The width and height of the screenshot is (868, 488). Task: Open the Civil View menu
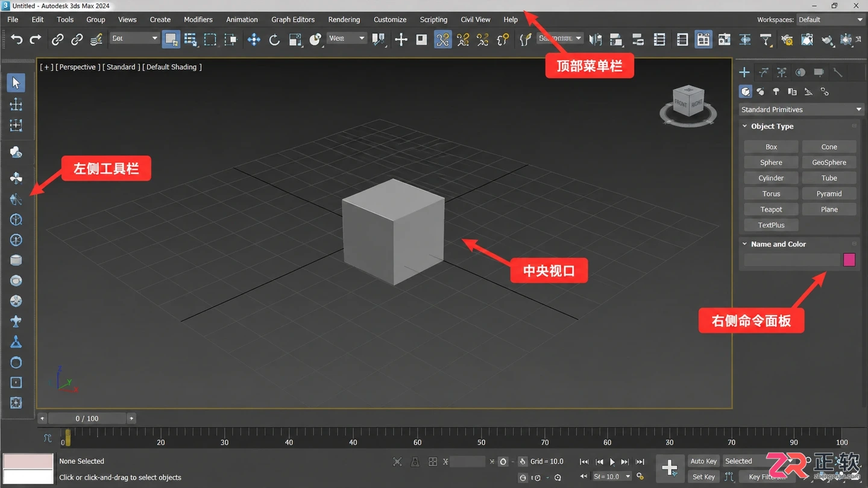click(x=476, y=19)
